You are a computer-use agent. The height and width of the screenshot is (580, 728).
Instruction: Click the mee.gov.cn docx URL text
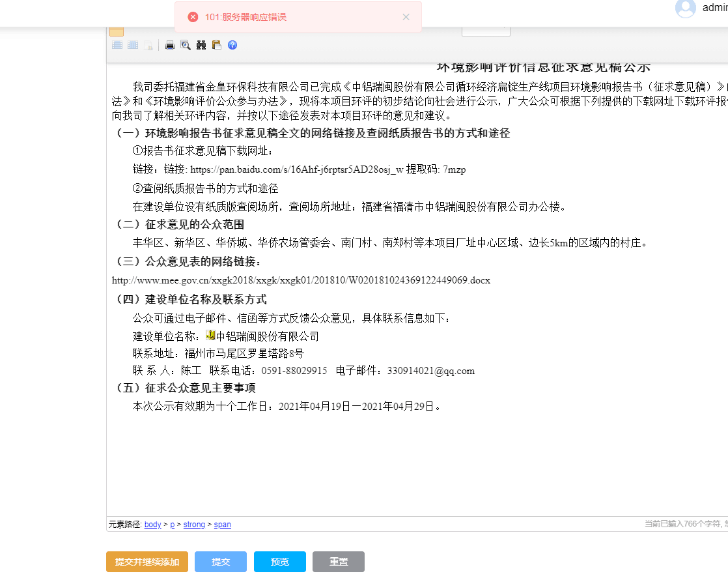point(301,280)
